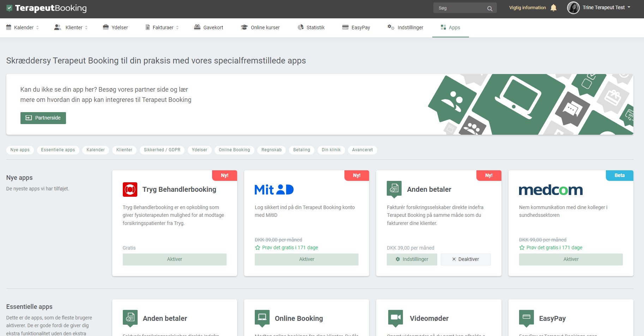The image size is (644, 336).
Task: Click the Gavekort gift icon
Action: 197,27
